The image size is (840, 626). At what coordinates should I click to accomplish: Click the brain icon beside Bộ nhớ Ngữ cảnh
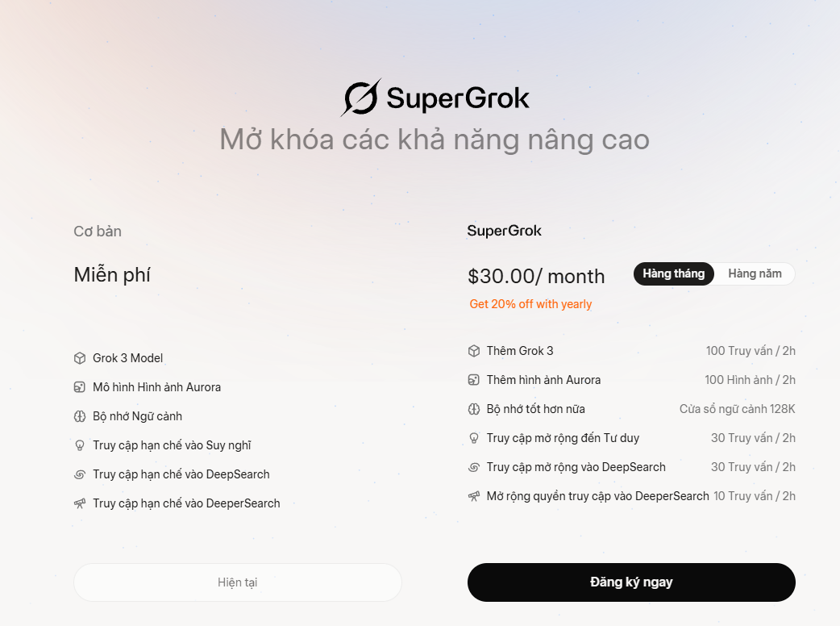(x=80, y=416)
